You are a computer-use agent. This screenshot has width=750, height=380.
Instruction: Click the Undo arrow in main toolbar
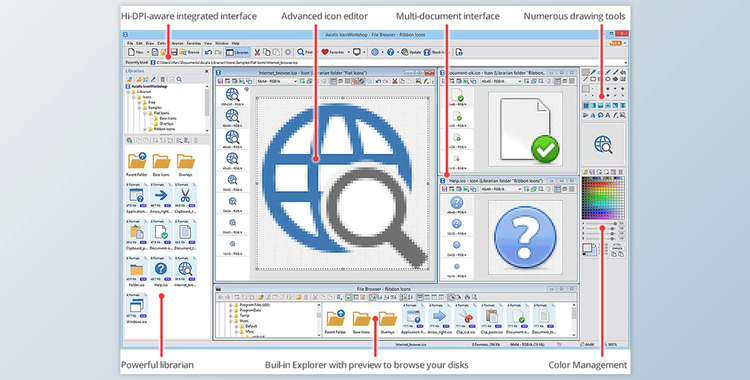[208, 52]
